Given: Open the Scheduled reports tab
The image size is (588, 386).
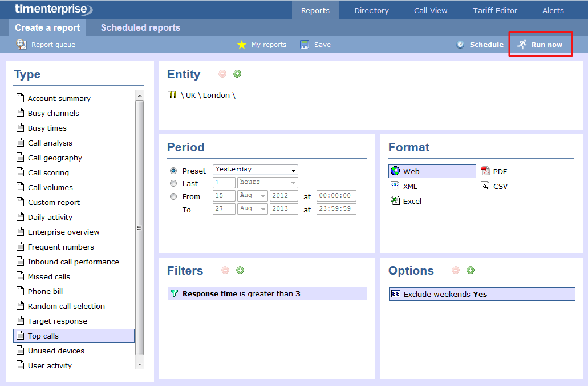Looking at the screenshot, I should pos(140,27).
